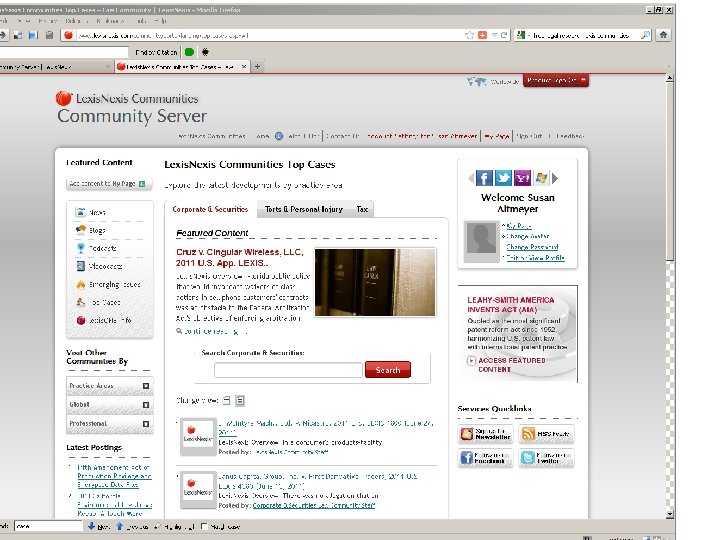Click the red Search button
The height and width of the screenshot is (540, 720).
pos(388,370)
